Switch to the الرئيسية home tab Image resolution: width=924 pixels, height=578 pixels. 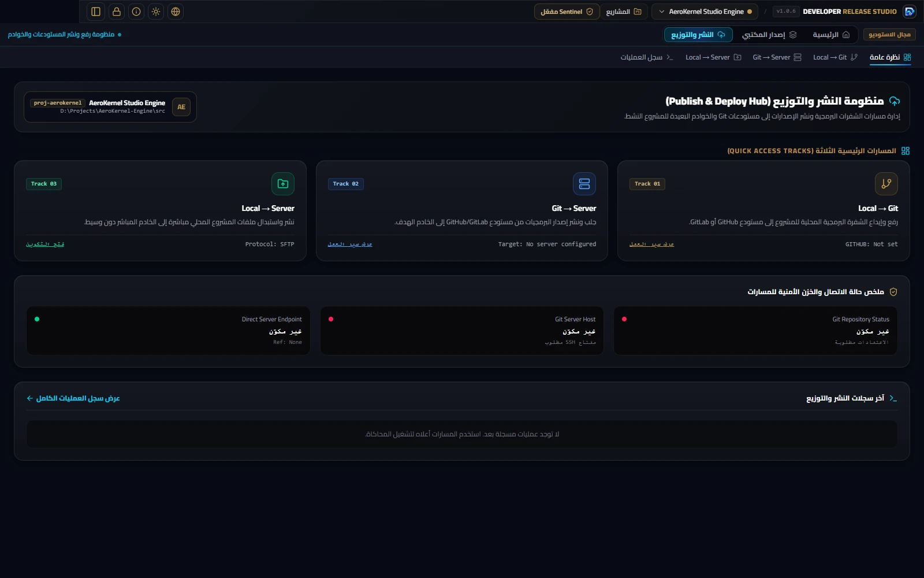831,35
